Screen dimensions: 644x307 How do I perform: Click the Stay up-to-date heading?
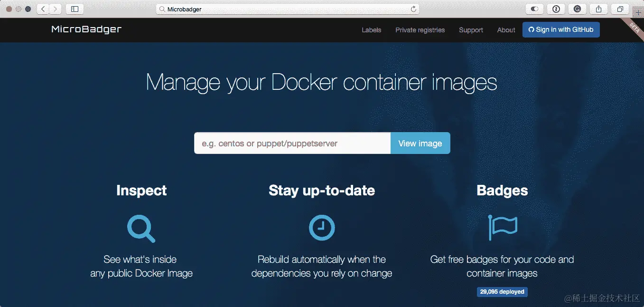322,191
